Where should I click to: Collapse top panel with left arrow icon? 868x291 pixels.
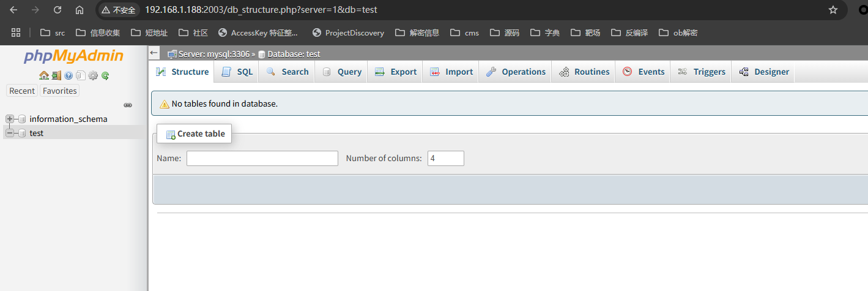tap(154, 53)
